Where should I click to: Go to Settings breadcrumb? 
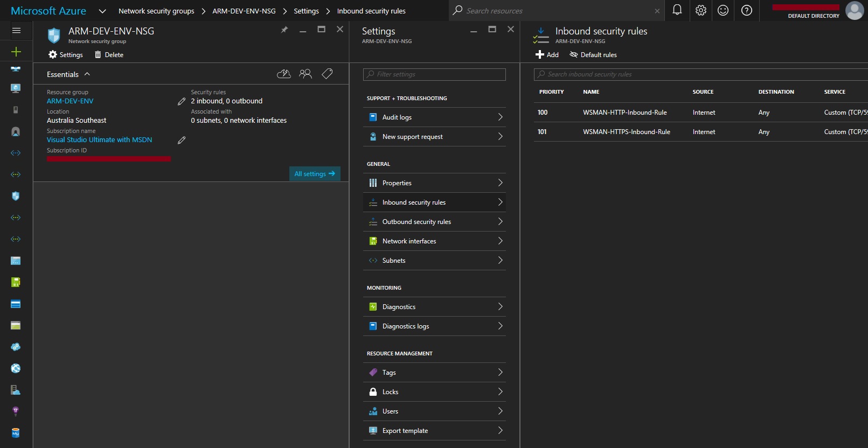click(x=306, y=11)
